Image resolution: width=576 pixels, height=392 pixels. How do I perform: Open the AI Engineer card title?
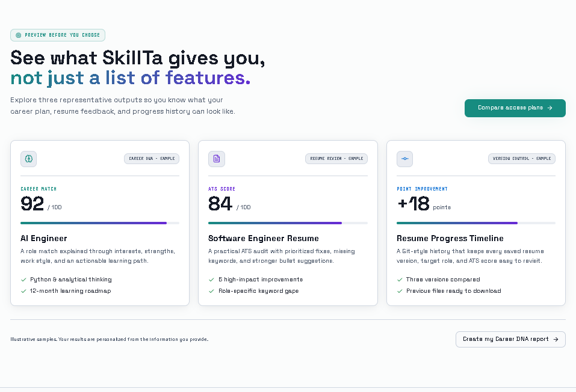[x=44, y=239]
